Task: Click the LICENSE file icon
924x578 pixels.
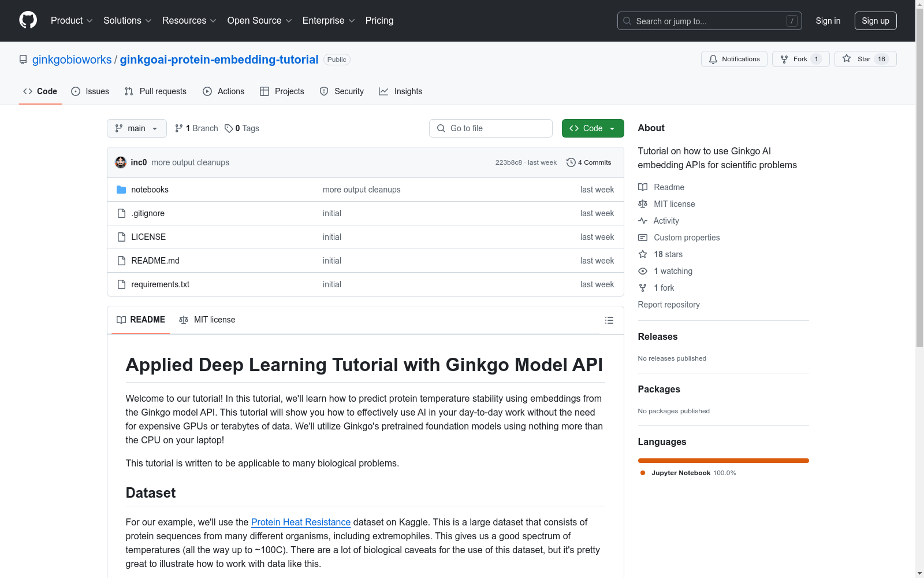Action: (x=121, y=237)
